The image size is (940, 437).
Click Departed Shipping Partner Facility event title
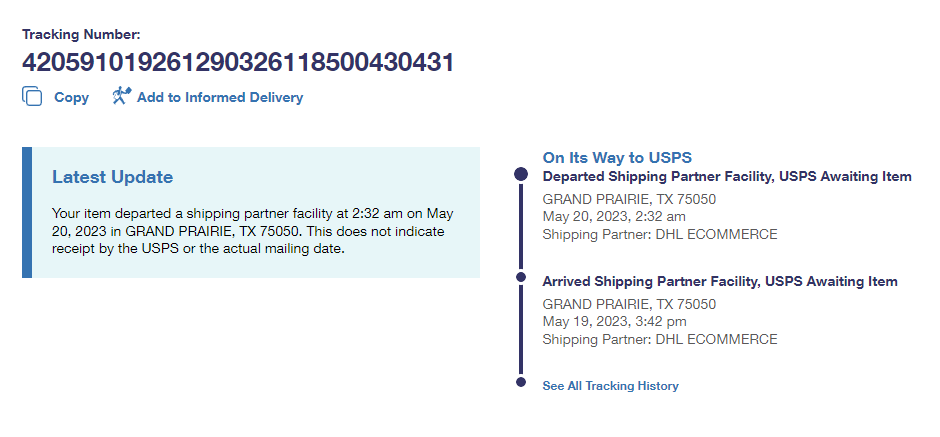[726, 177]
